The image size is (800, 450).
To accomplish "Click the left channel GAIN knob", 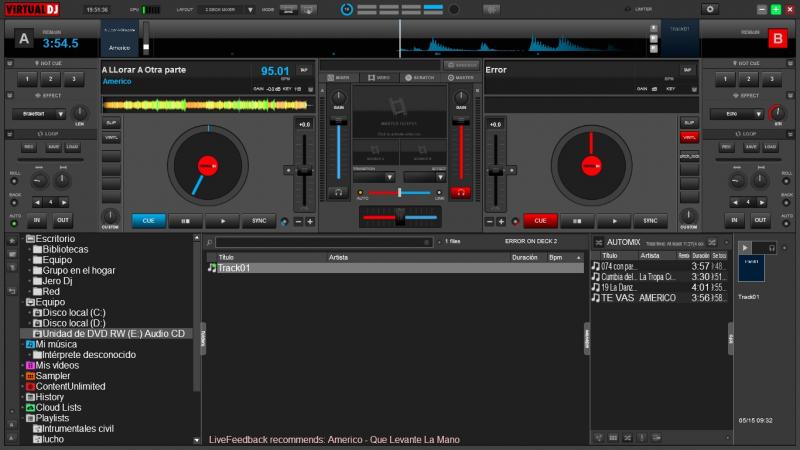I will pos(339,97).
